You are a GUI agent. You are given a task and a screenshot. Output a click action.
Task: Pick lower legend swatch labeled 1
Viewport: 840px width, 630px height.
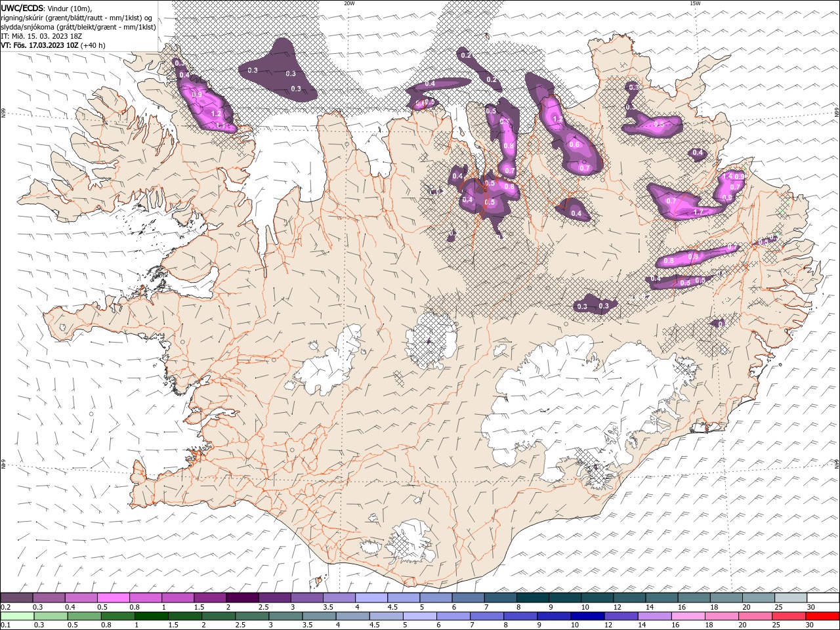click(x=152, y=616)
